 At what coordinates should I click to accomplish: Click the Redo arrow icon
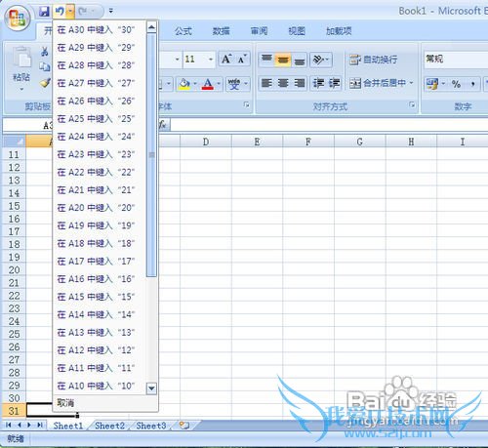click(x=82, y=12)
